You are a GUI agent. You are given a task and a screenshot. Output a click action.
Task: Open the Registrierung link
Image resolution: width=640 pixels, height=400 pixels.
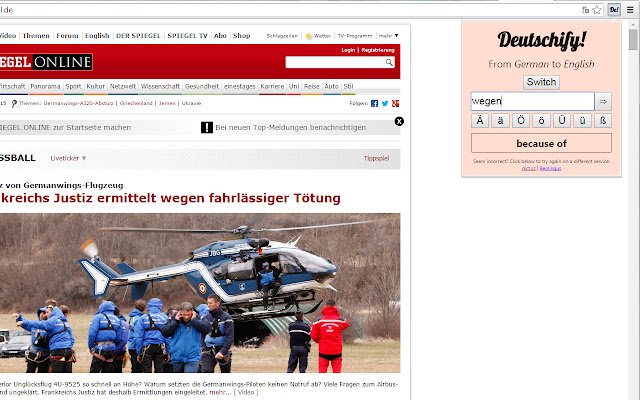coord(378,50)
